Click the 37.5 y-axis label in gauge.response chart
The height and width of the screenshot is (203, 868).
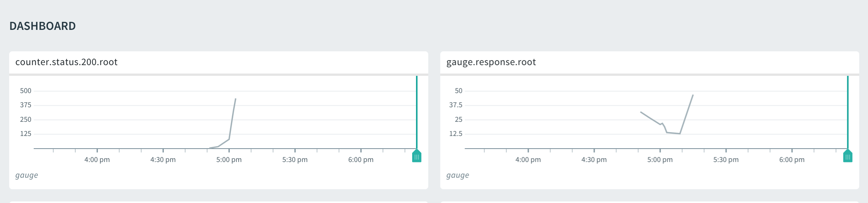click(456, 105)
